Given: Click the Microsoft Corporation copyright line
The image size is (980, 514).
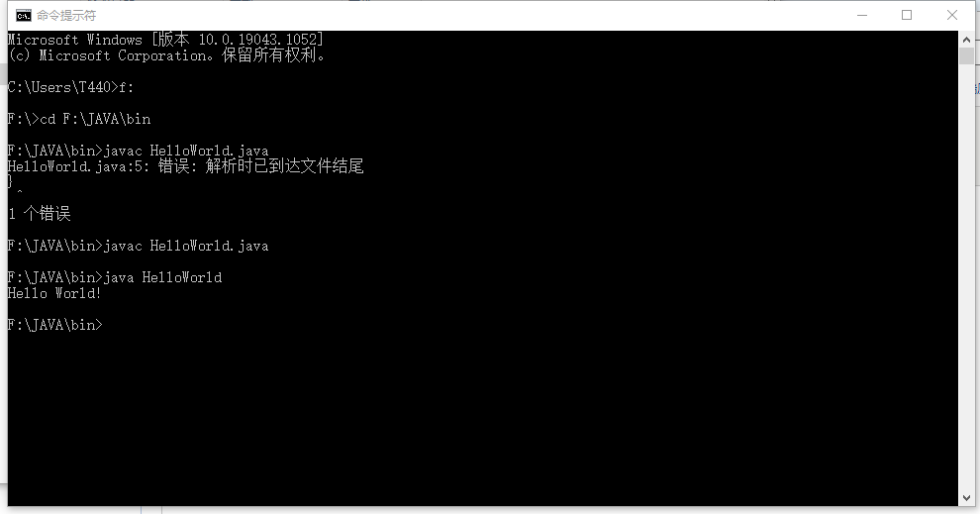Looking at the screenshot, I should click(x=167, y=55).
